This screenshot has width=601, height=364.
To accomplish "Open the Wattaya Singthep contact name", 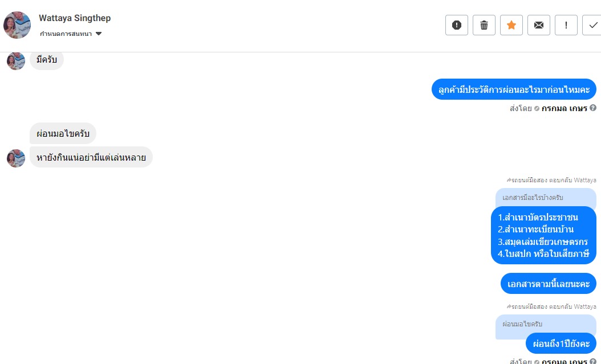I will pos(75,18).
